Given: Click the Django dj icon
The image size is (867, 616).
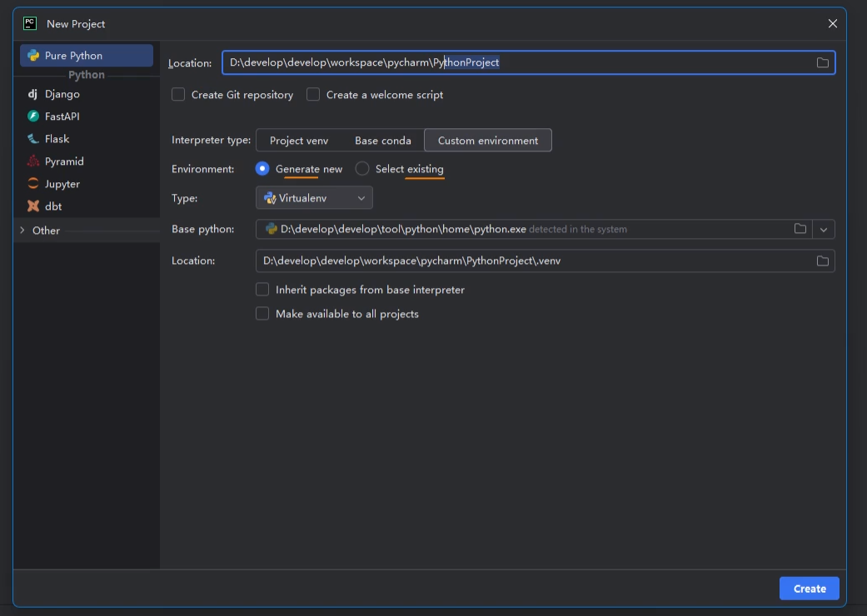Looking at the screenshot, I should pos(32,94).
